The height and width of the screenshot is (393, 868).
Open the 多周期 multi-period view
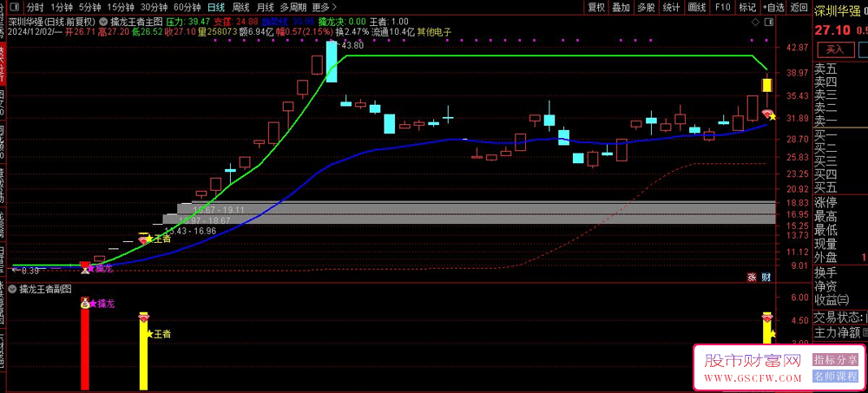click(293, 7)
